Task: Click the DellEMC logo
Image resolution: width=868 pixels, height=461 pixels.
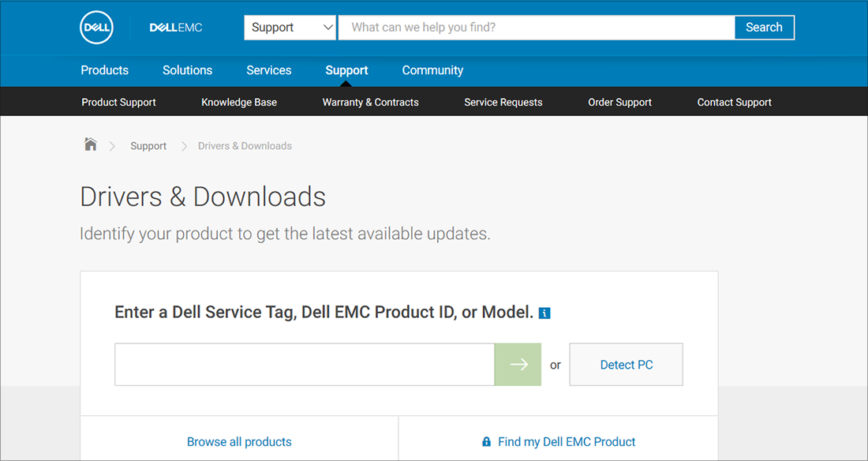Action: 175,28
